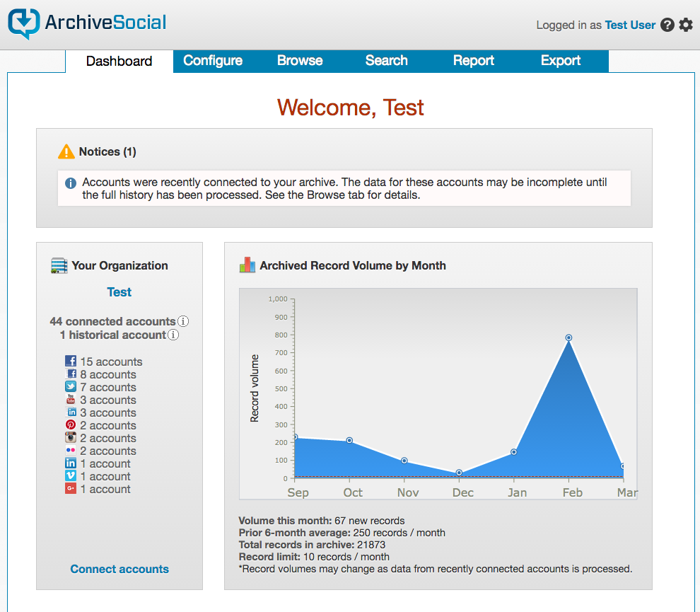Click info icon next to 1 historical account
700x612 pixels.
(174, 335)
